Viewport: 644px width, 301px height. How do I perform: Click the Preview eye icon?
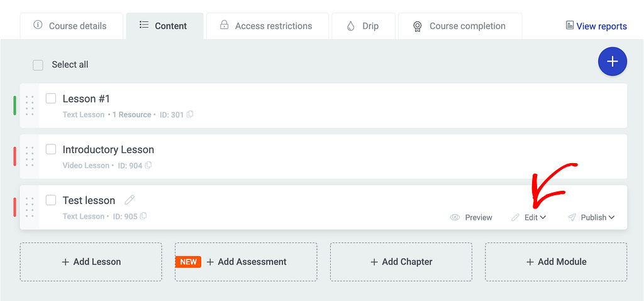tap(455, 217)
